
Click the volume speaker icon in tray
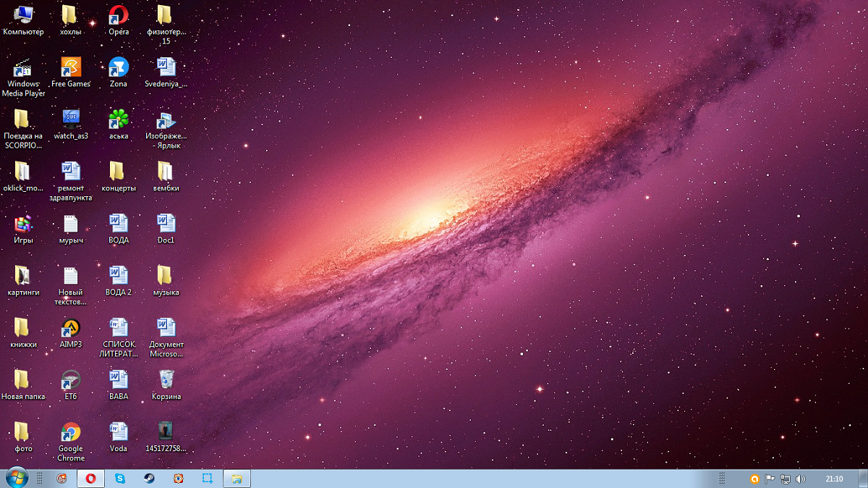click(800, 479)
